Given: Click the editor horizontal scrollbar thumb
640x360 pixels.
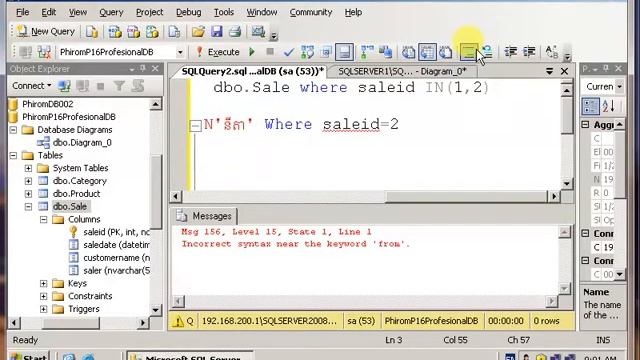Looking at the screenshot, I should point(465,197).
